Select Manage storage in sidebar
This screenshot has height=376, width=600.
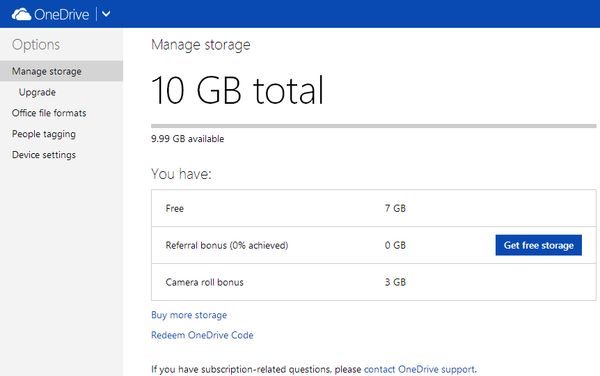pos(61,71)
